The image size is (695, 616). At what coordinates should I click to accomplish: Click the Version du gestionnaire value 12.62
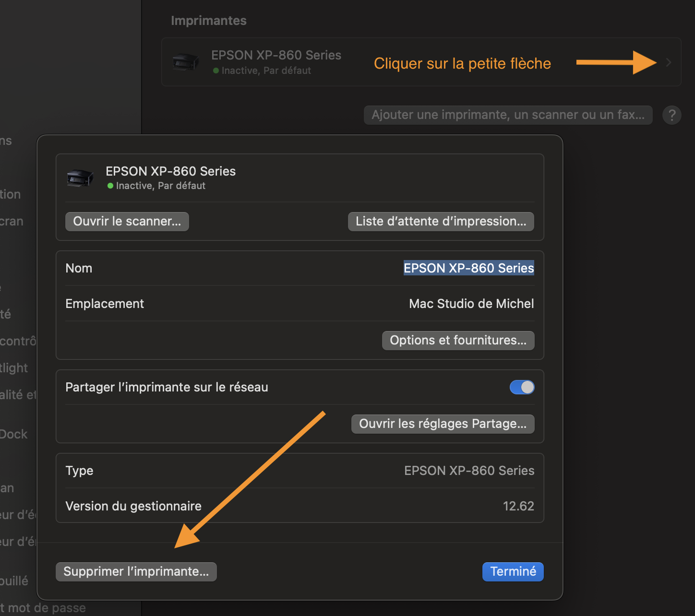click(518, 506)
